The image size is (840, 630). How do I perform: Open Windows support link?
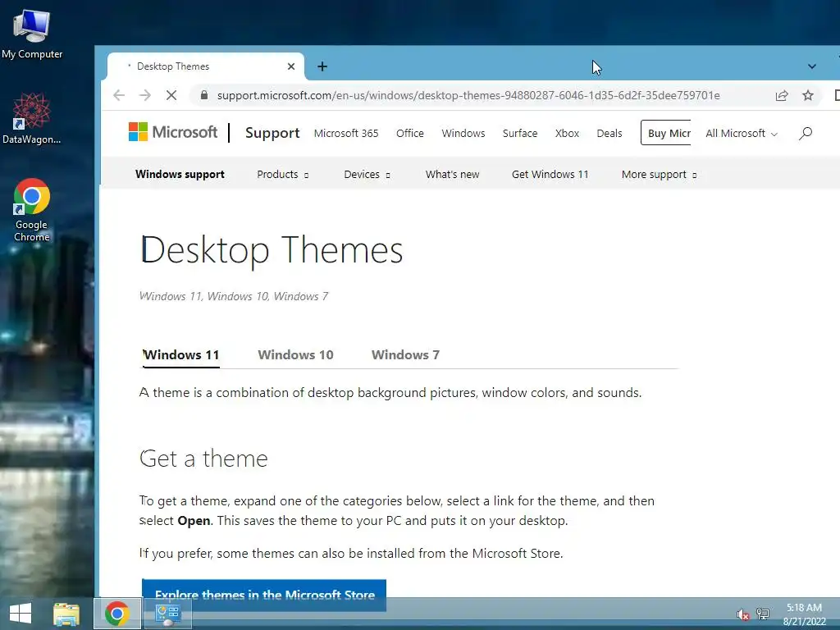click(180, 174)
